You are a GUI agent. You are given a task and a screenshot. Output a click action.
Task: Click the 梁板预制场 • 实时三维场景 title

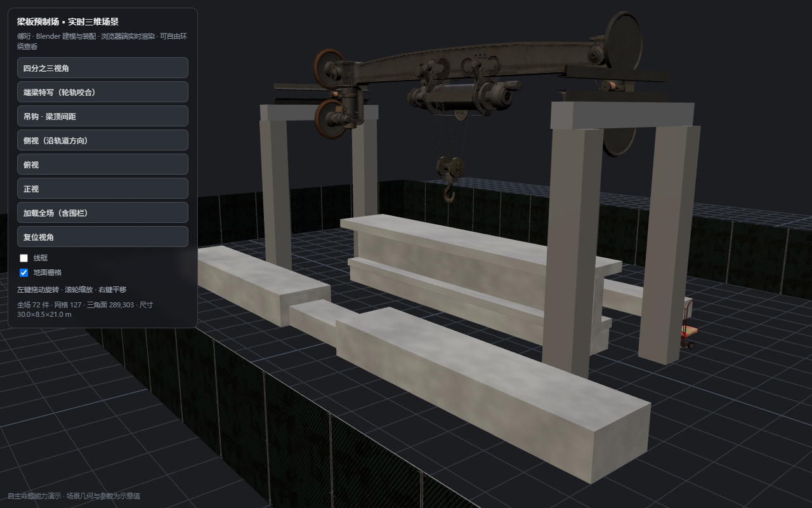click(x=68, y=22)
